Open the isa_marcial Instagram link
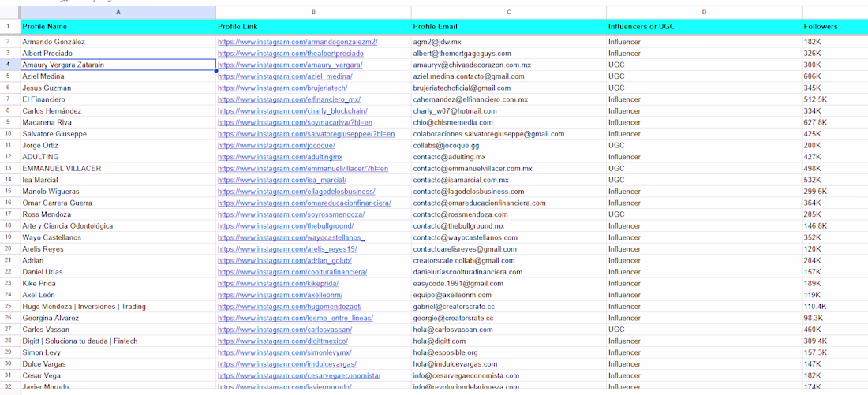Screen dimensions: 868x395 (282, 180)
